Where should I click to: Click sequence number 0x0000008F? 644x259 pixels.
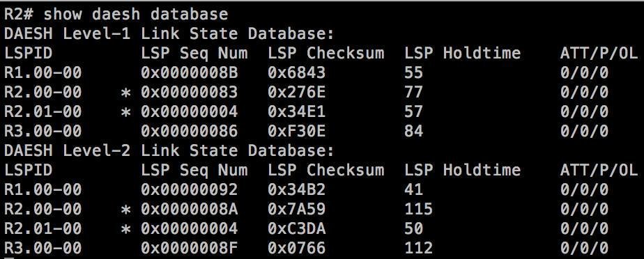coord(190,248)
